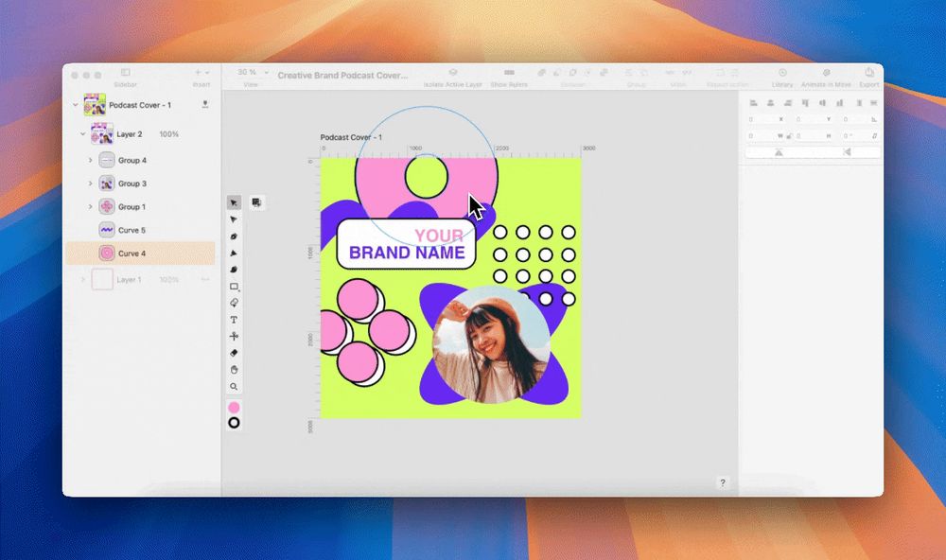Click the align horizontal centers icon
This screenshot has height=560, width=946.
[x=770, y=103]
